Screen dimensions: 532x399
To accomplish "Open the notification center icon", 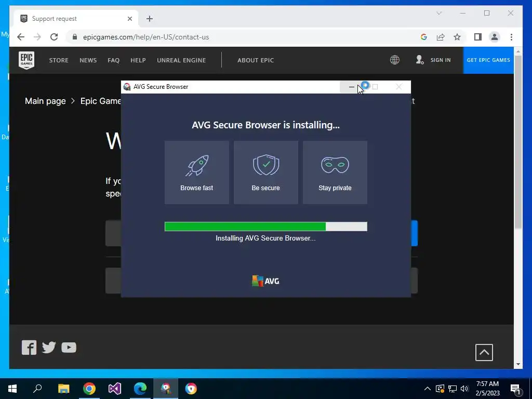I will pyautogui.click(x=516, y=389).
